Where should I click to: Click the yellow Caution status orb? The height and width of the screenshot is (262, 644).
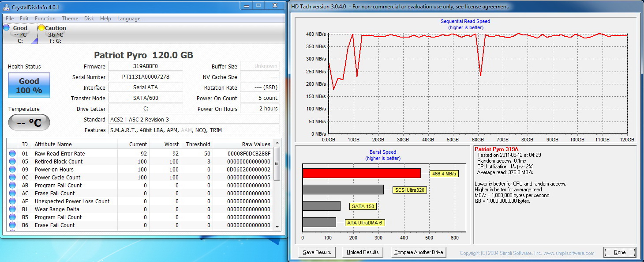(41, 27)
